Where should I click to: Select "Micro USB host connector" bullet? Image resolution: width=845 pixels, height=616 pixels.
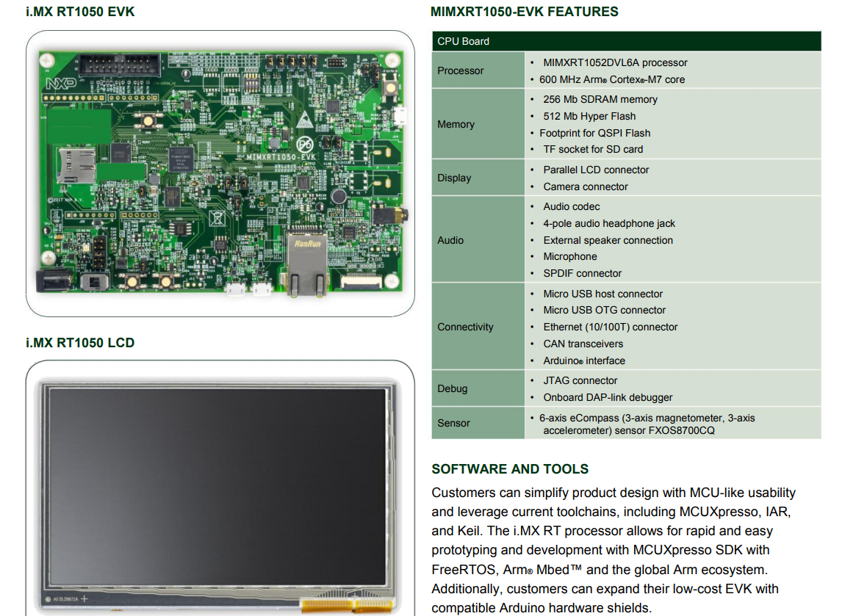pyautogui.click(x=603, y=294)
